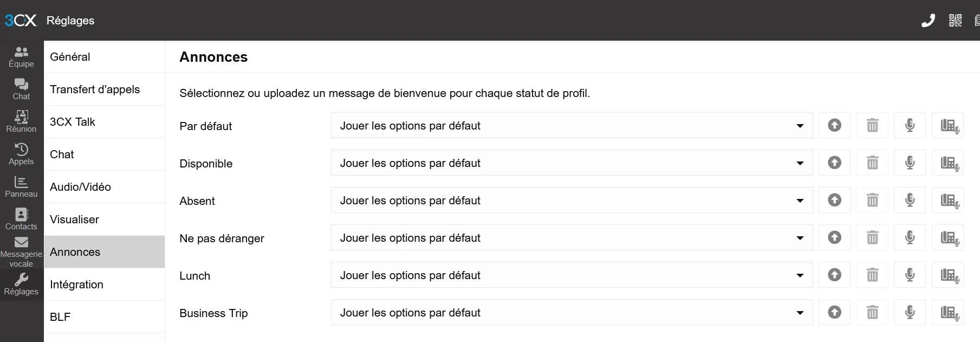Open the Panneau sidebar icon

pos(21,186)
